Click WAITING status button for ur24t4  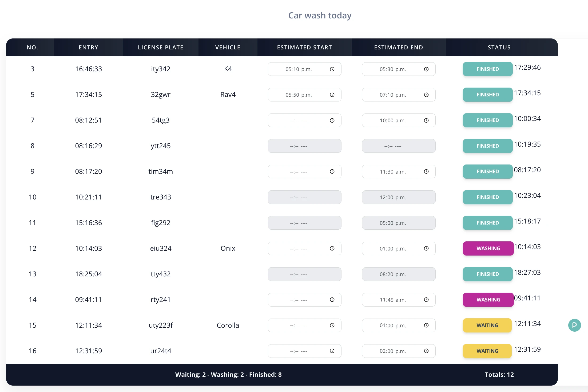pyautogui.click(x=487, y=351)
